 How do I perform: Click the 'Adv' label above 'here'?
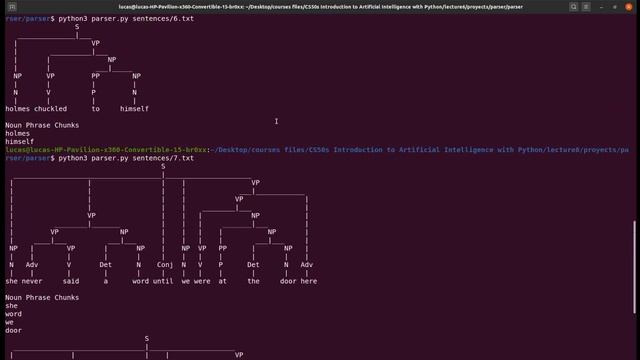(307, 264)
